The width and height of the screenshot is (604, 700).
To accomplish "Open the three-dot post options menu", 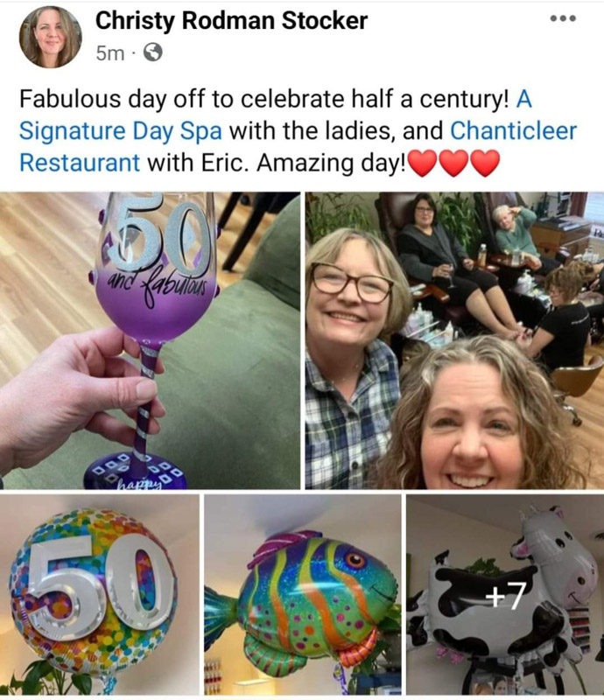I will [x=563, y=18].
